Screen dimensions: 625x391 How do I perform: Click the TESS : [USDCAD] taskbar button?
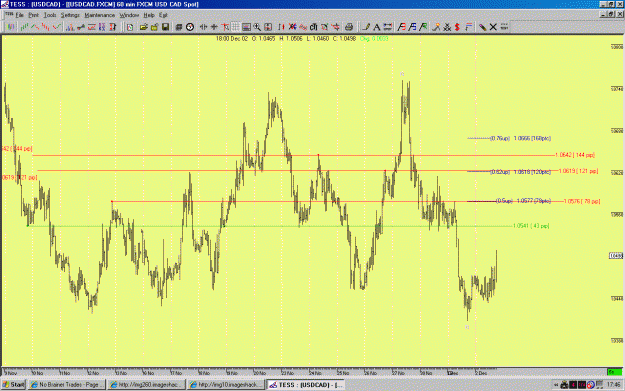pyautogui.click(x=305, y=385)
